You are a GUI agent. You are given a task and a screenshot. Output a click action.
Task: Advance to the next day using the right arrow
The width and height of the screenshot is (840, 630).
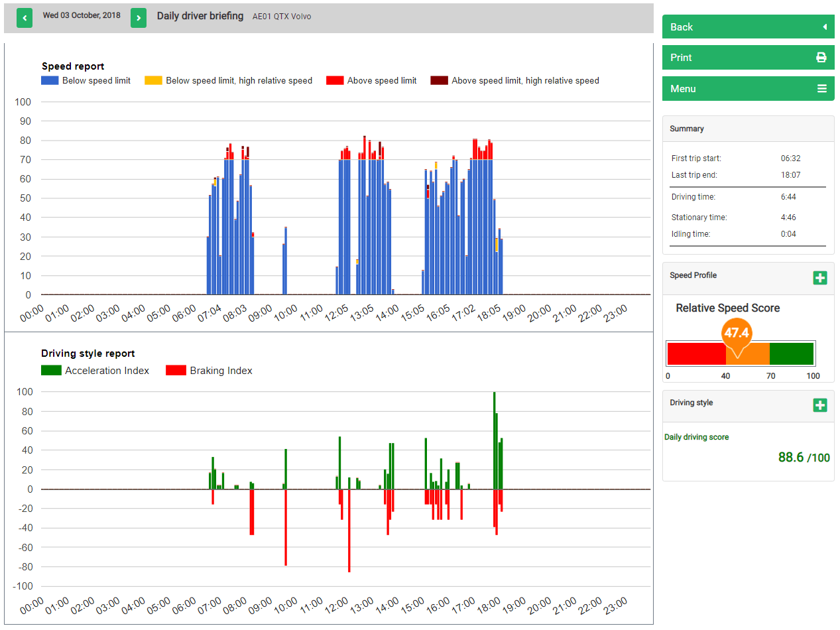(139, 18)
